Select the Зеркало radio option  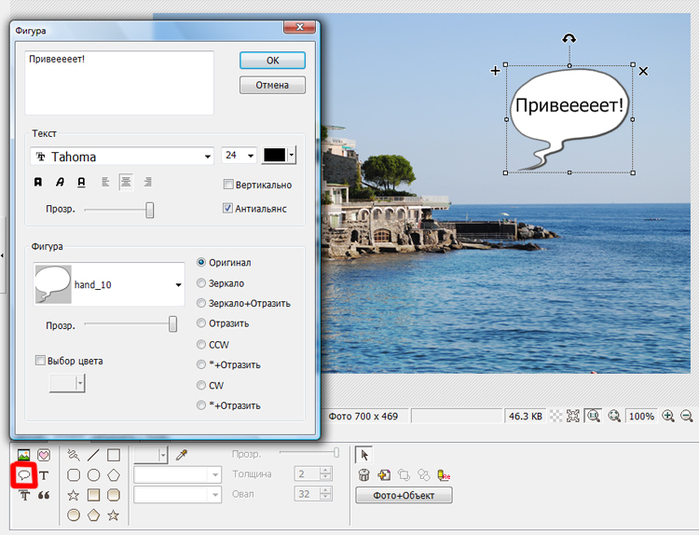pyautogui.click(x=201, y=283)
